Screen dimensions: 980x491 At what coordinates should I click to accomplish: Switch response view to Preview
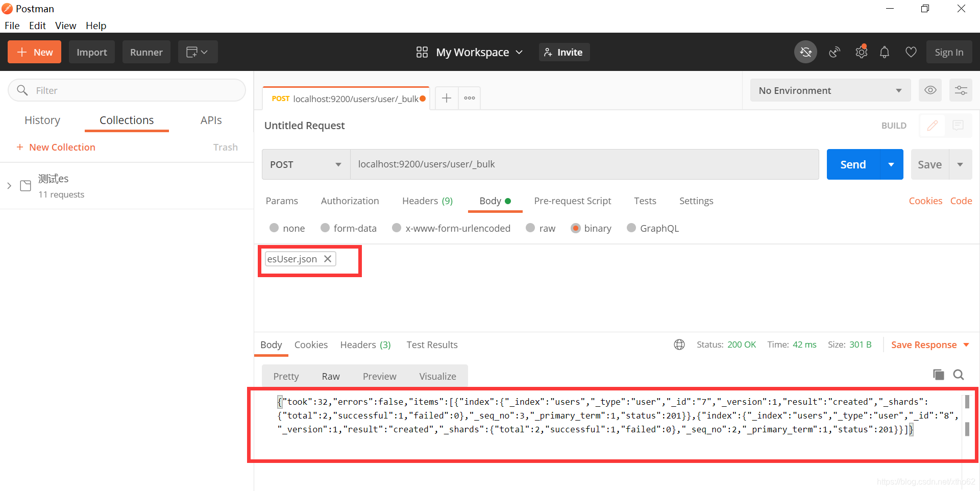(x=379, y=376)
